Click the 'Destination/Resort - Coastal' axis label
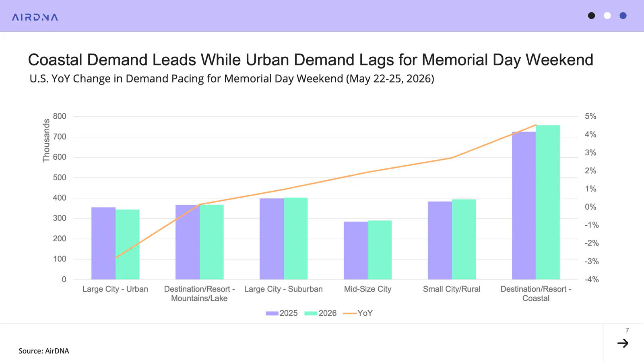 536,294
